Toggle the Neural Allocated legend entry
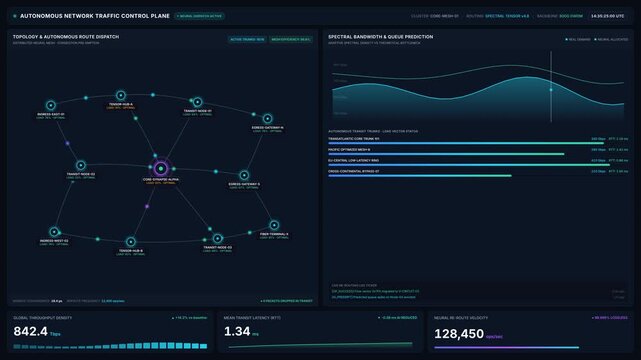 (611, 39)
